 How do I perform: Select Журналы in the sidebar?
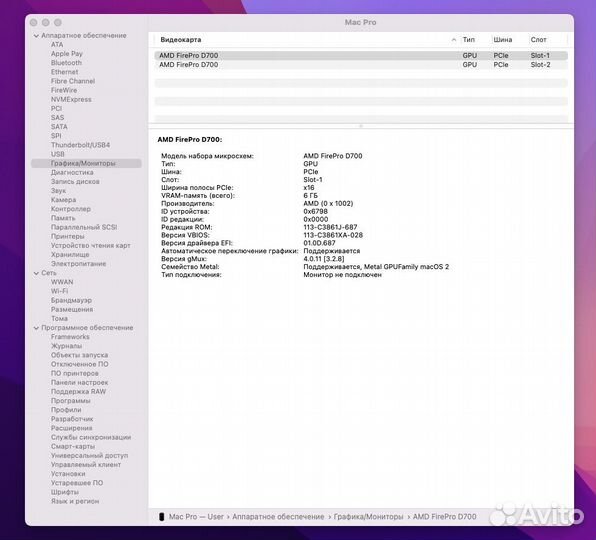pyautogui.click(x=66, y=346)
